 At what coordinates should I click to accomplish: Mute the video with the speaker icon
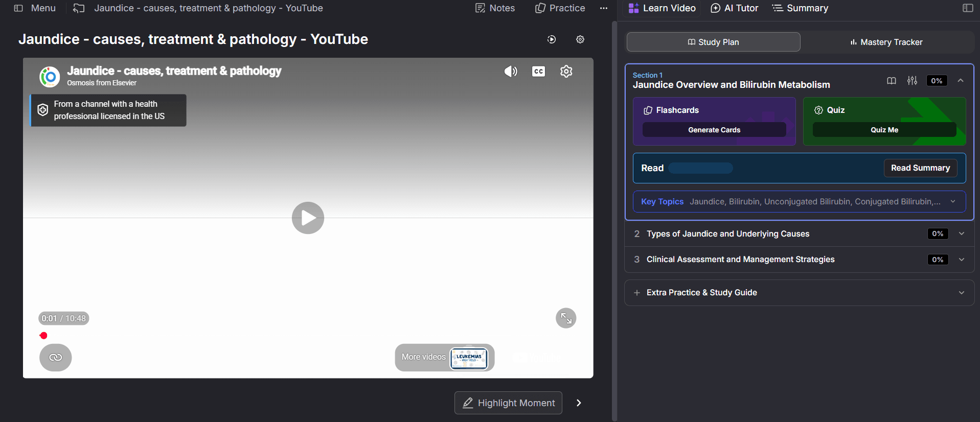point(511,72)
